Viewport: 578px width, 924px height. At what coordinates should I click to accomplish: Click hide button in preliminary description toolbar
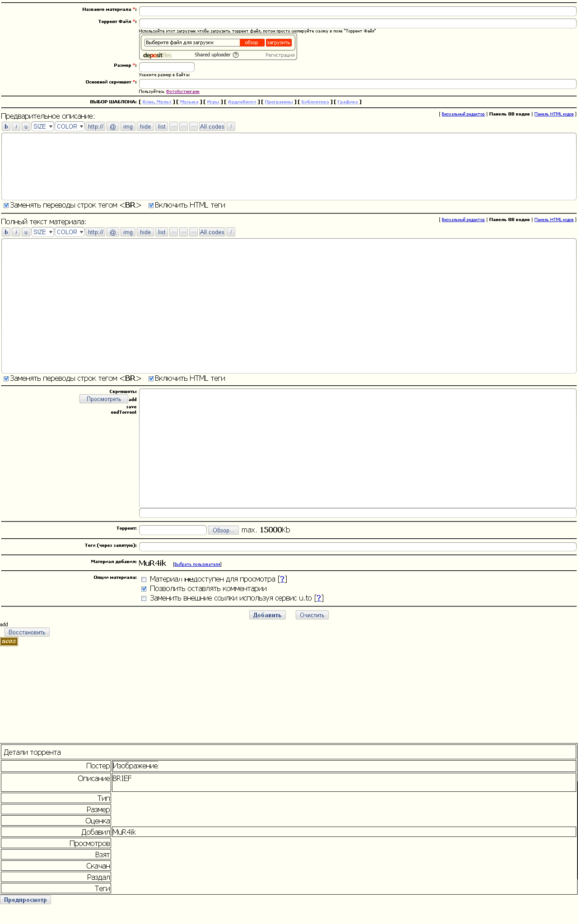click(x=145, y=127)
